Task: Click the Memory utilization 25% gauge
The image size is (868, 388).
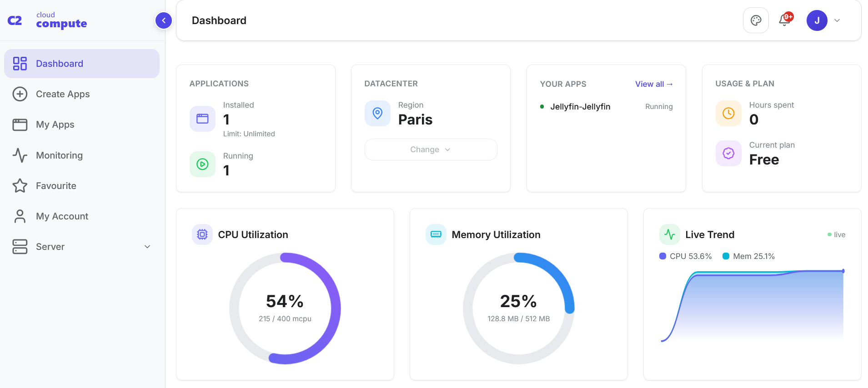Action: tap(519, 308)
